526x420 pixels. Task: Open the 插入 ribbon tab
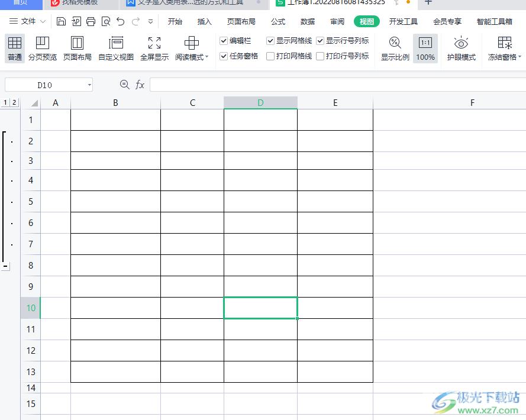click(x=204, y=22)
